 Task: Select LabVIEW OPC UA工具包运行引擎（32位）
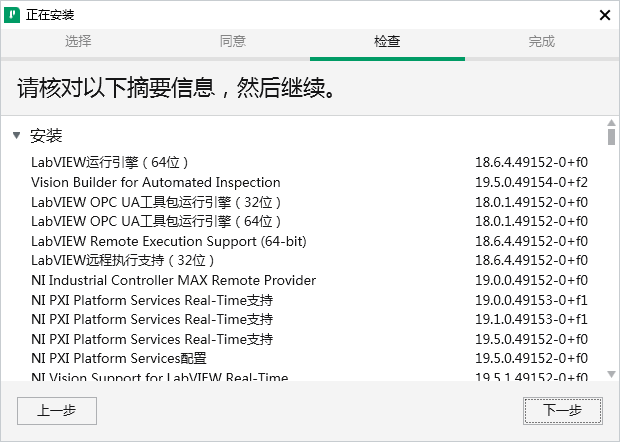coord(156,202)
